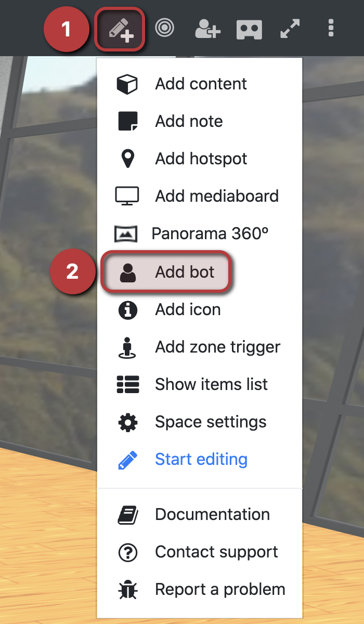Open the pencil-plus edit menu icon

[120, 29]
